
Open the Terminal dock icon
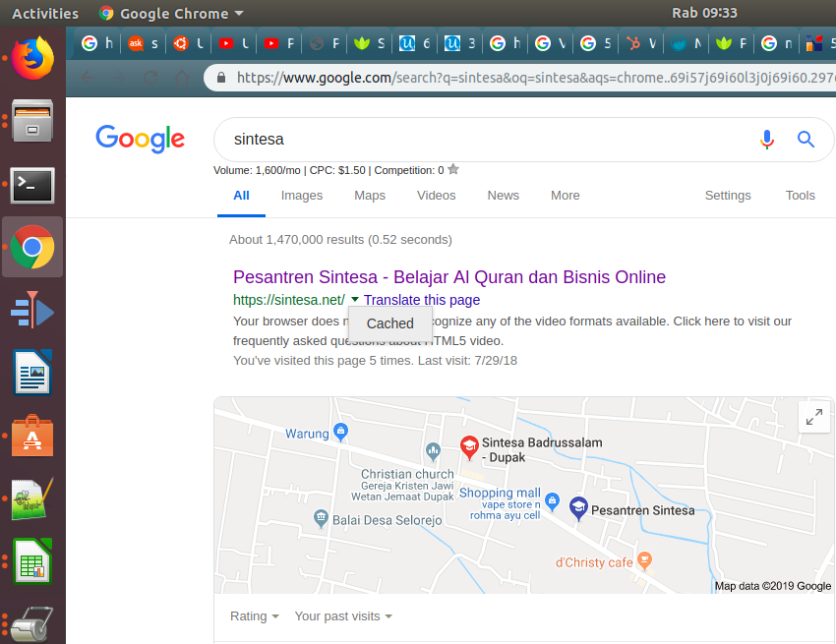point(32,186)
